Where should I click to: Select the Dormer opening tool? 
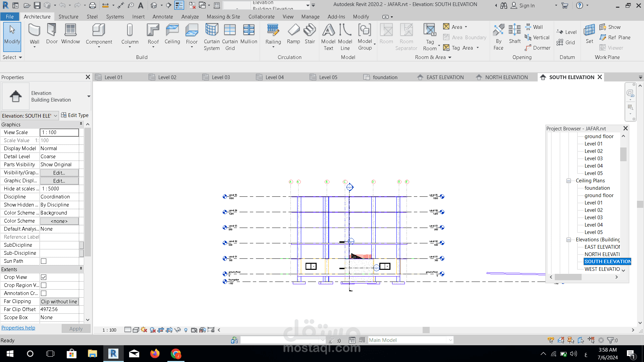[x=538, y=48]
